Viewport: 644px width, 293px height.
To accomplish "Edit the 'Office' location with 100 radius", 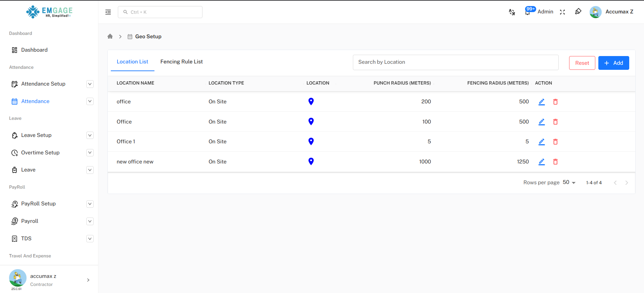I will (541, 122).
